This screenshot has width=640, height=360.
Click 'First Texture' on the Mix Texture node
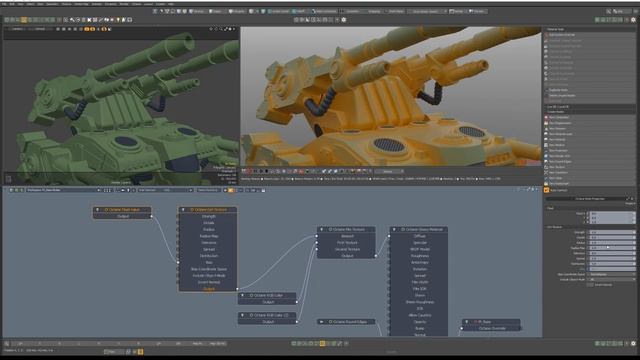click(x=347, y=242)
